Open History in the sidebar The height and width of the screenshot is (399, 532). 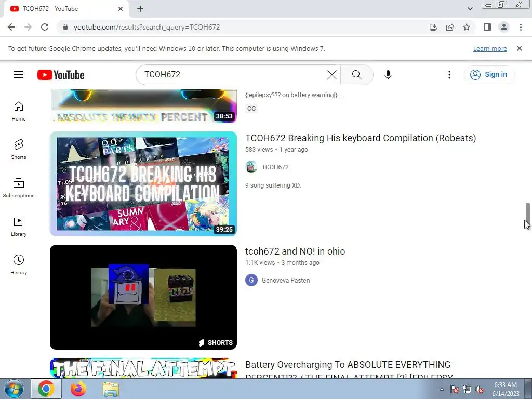pos(19,264)
